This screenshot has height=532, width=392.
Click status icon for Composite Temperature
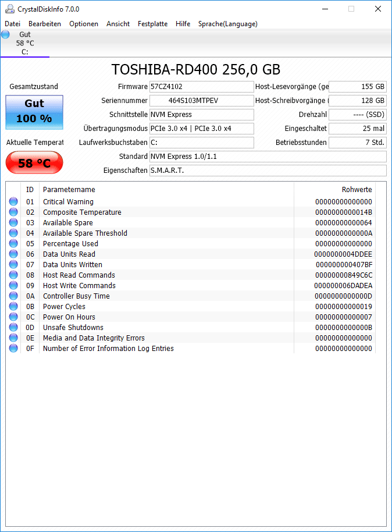(x=13, y=212)
